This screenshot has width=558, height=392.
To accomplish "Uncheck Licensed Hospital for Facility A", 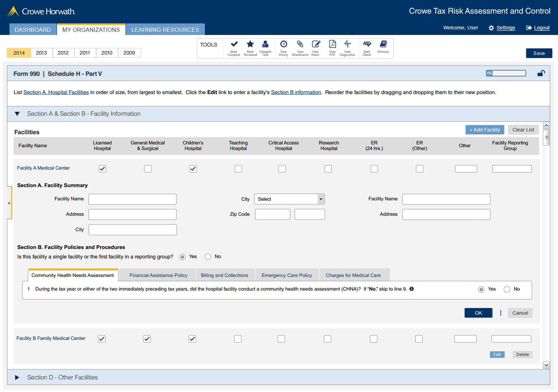I will point(102,169).
